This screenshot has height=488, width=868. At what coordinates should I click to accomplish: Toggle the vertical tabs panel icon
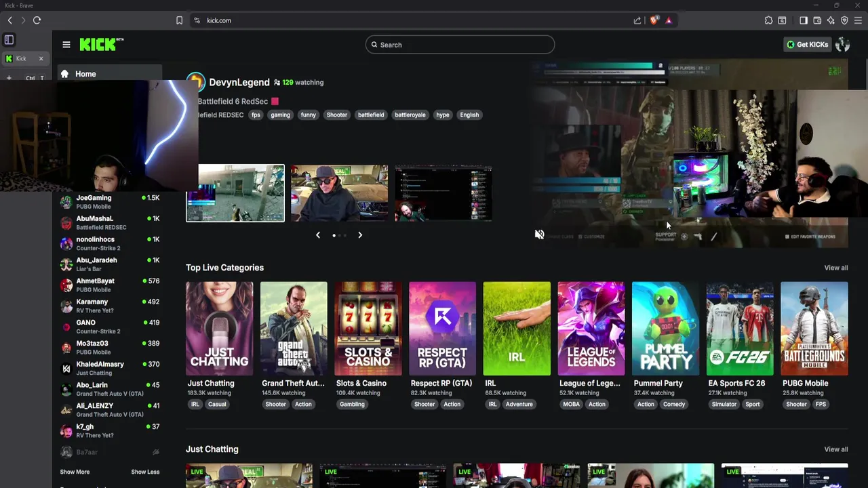9,40
